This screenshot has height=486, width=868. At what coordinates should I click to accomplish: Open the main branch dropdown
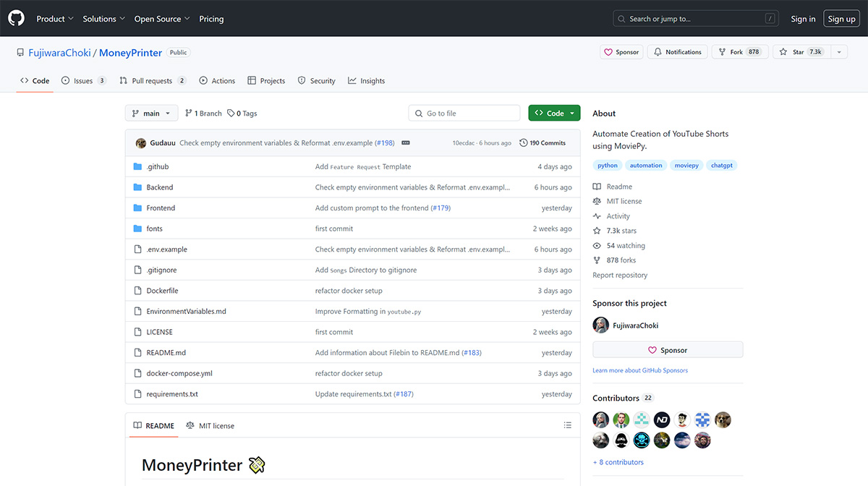(151, 113)
